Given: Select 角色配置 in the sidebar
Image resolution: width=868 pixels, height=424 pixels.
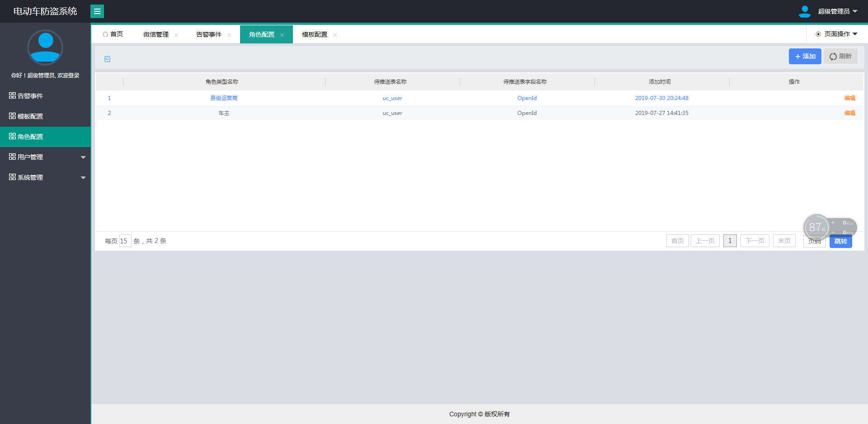Looking at the screenshot, I should pyautogui.click(x=45, y=137).
